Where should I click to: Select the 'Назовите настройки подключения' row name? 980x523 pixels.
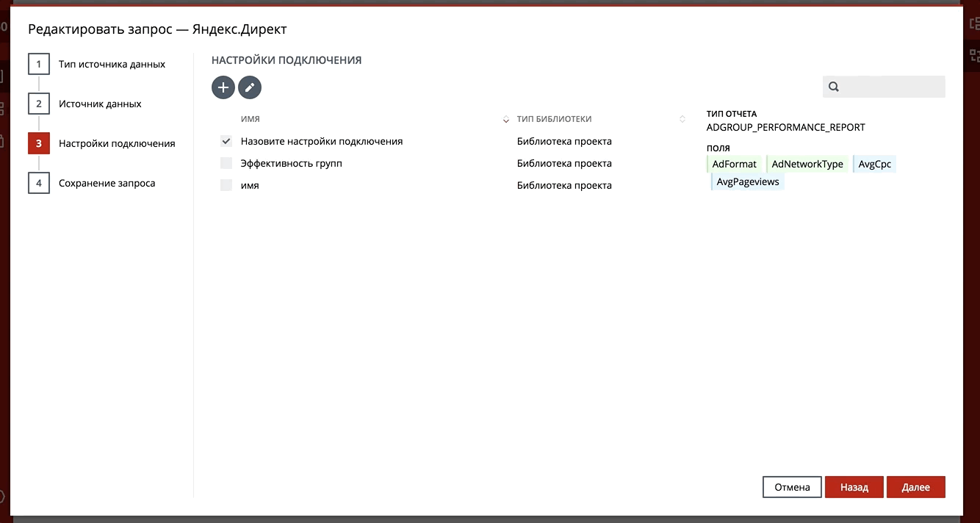(322, 141)
